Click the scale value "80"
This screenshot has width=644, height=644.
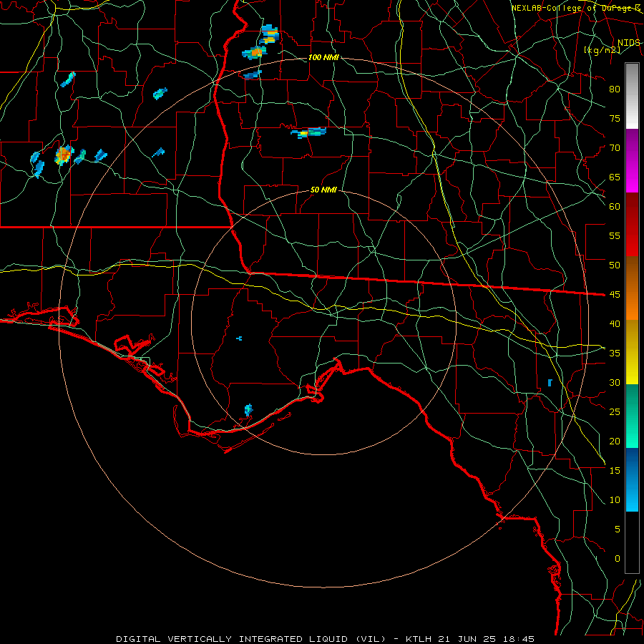(615, 89)
